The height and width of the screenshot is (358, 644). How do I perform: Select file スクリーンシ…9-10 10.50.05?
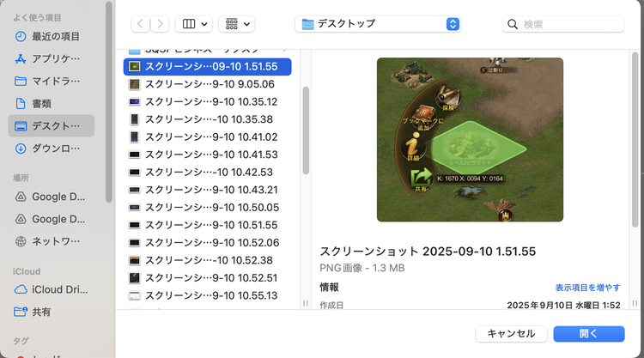click(x=208, y=208)
